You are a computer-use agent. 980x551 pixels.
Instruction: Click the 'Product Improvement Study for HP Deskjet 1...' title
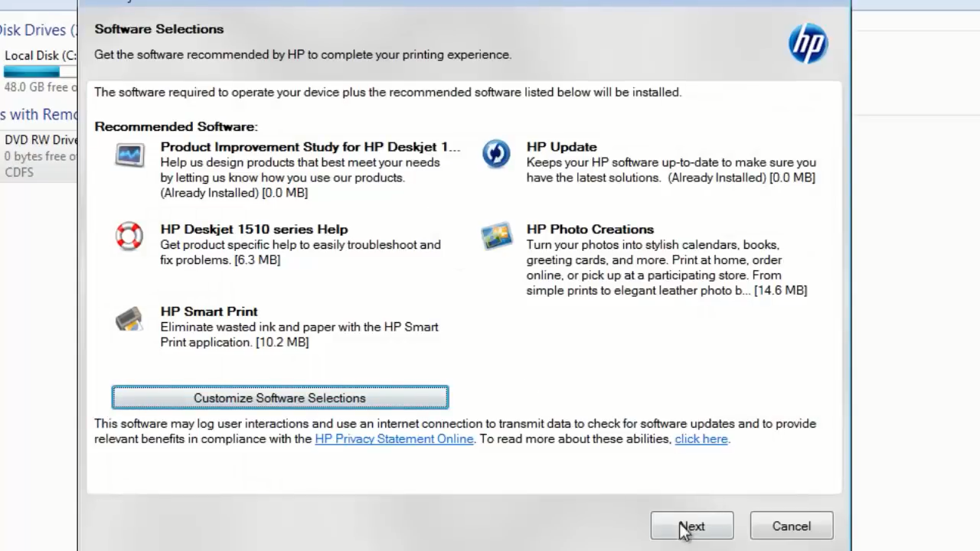point(310,147)
